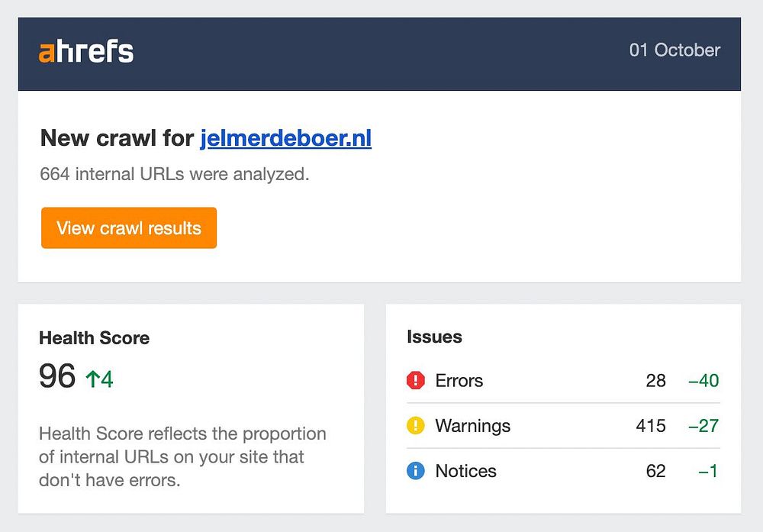Click the Health Score value 96

tap(57, 376)
